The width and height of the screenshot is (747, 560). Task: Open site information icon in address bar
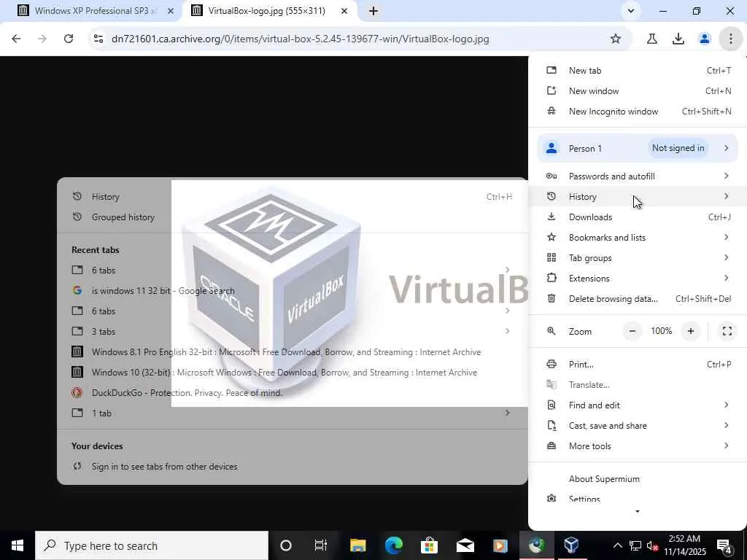click(98, 39)
